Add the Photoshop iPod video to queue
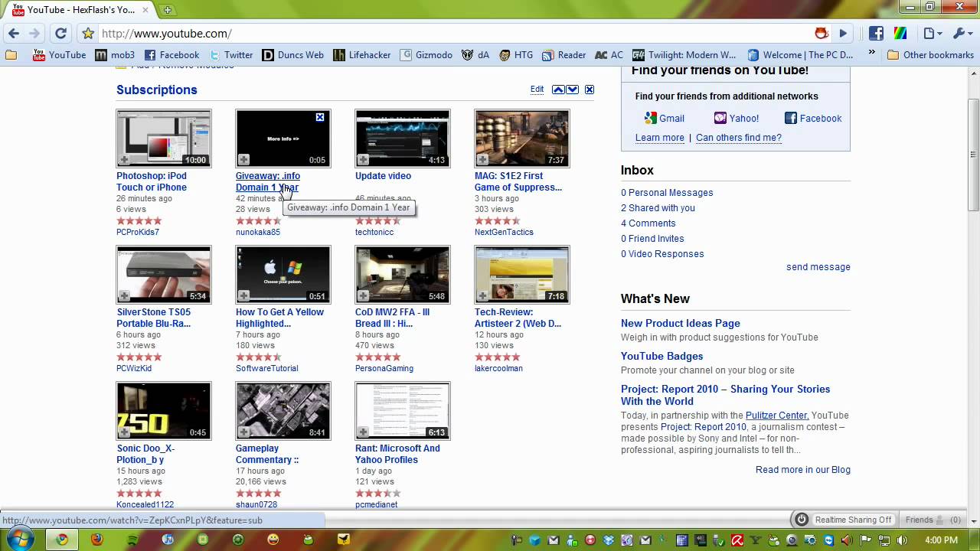 (x=124, y=159)
